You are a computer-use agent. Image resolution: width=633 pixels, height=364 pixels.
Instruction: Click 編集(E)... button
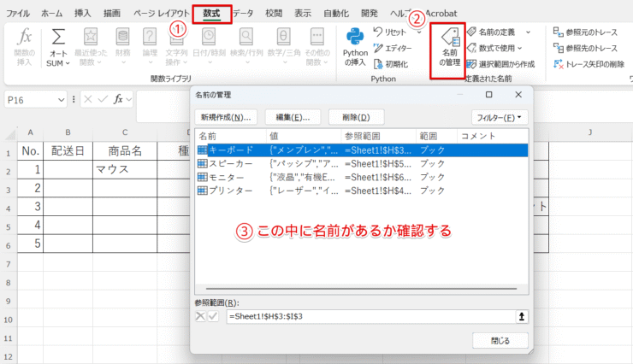293,117
